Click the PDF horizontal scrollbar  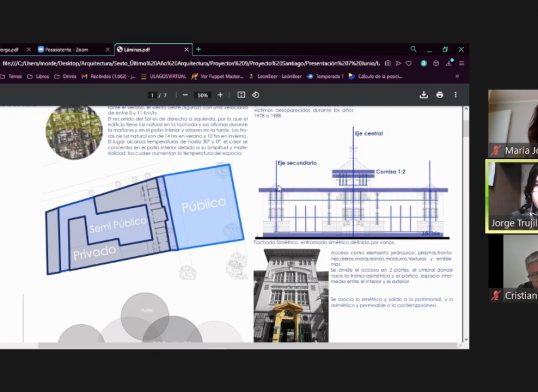pyautogui.click(x=247, y=345)
